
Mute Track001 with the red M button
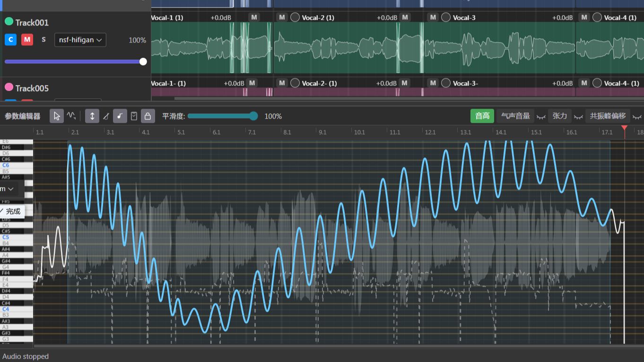coord(27,40)
